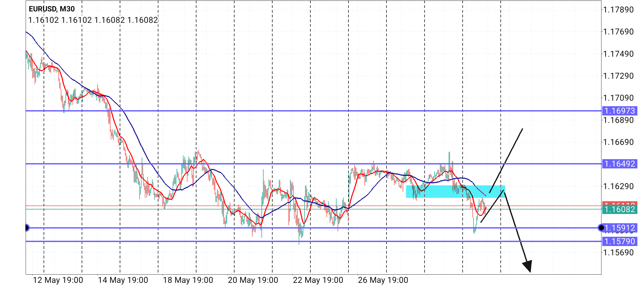This screenshot has width=644, height=286.
Task: Click the 20 May 19:00 time label
Action: coord(253,280)
